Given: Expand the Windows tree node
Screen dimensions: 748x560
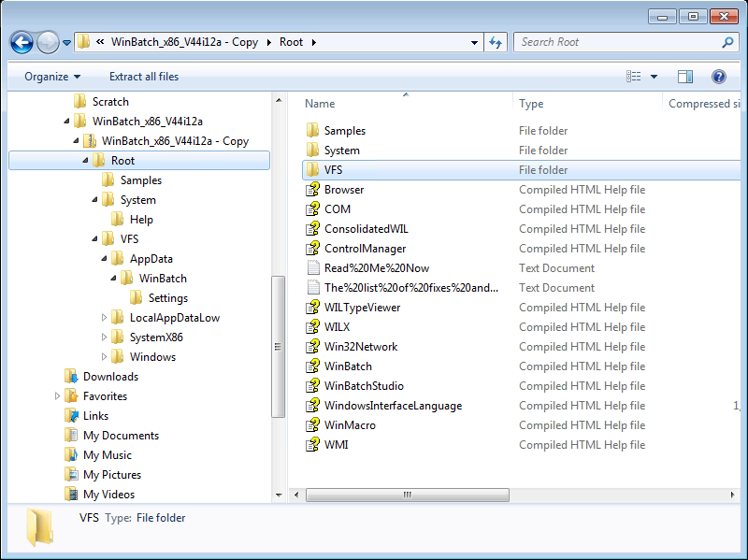Looking at the screenshot, I should [104, 357].
